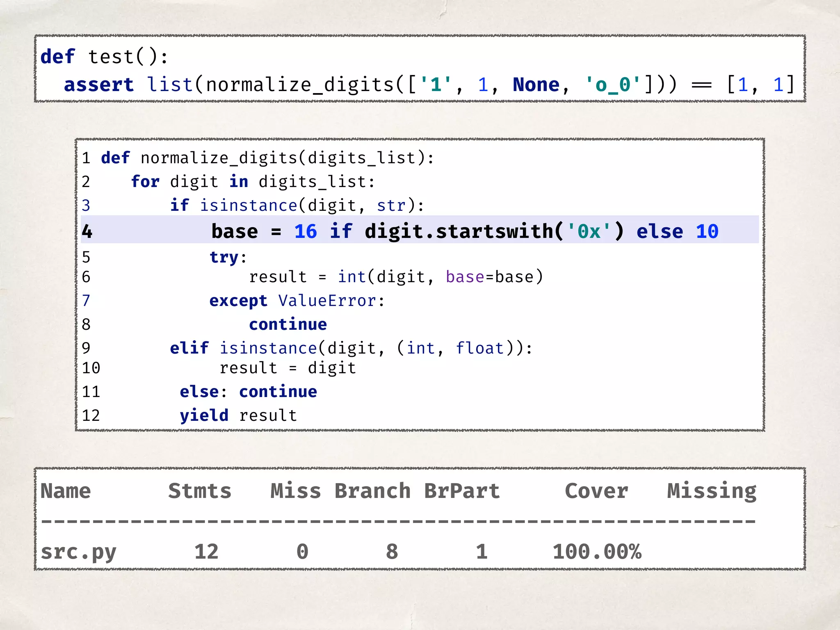The width and height of the screenshot is (840, 630).
Task: Click line number 12 in the gutter
Action: tap(91, 415)
